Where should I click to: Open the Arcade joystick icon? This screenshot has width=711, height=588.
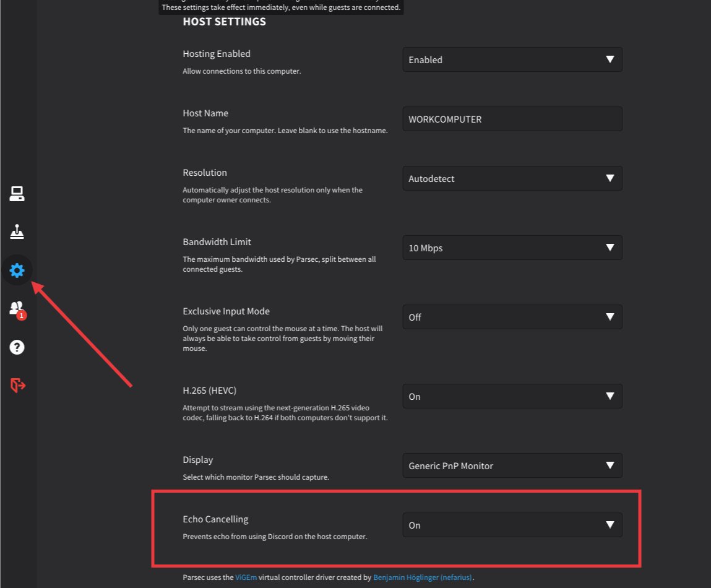[x=17, y=232]
